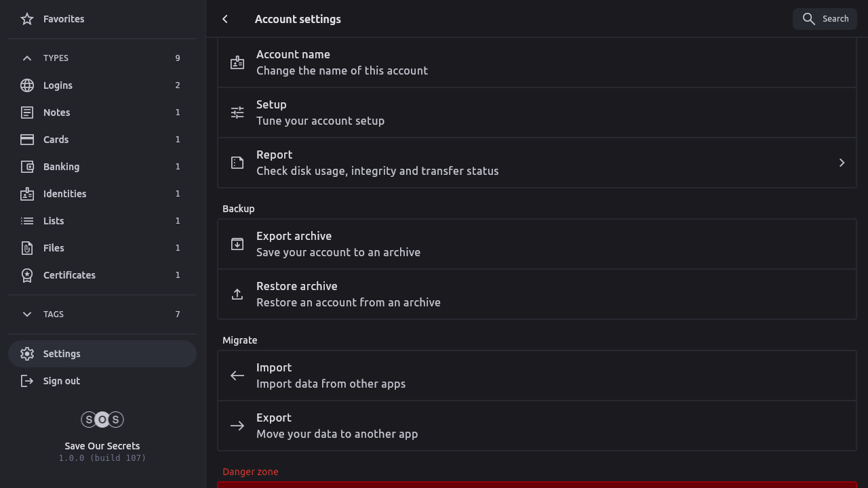
Task: Click the Identities badge icon
Action: [27, 194]
